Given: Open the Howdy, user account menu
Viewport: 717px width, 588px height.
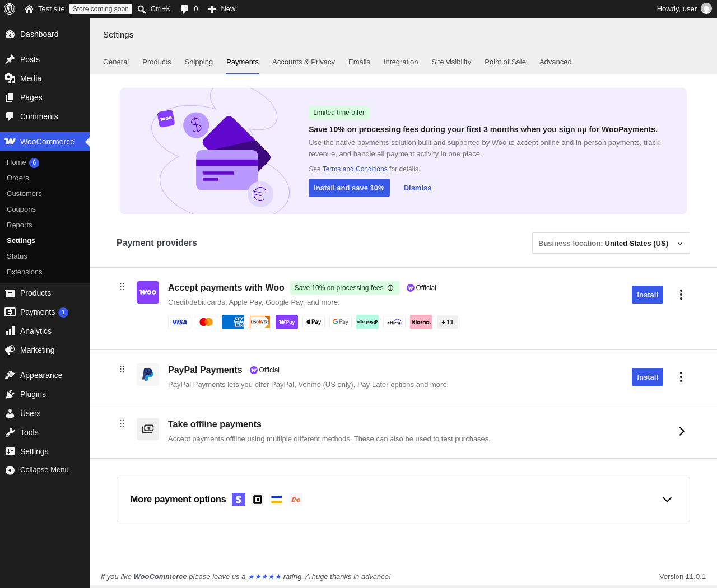Looking at the screenshot, I should 685,9.
